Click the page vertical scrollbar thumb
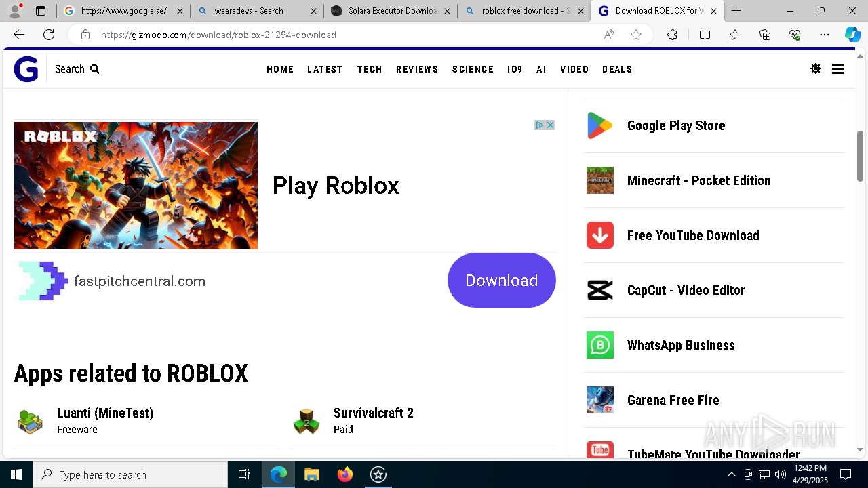The height and width of the screenshot is (488, 868). pyautogui.click(x=860, y=156)
